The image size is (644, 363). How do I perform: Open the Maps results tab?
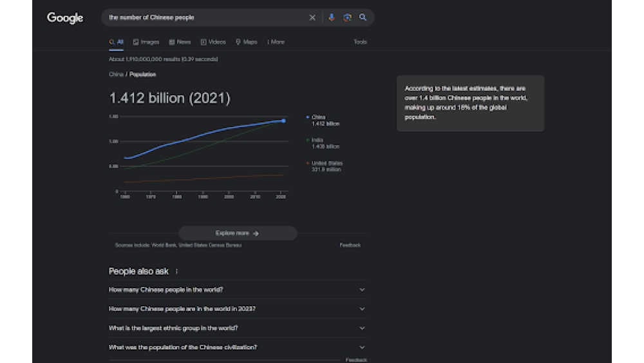click(247, 42)
